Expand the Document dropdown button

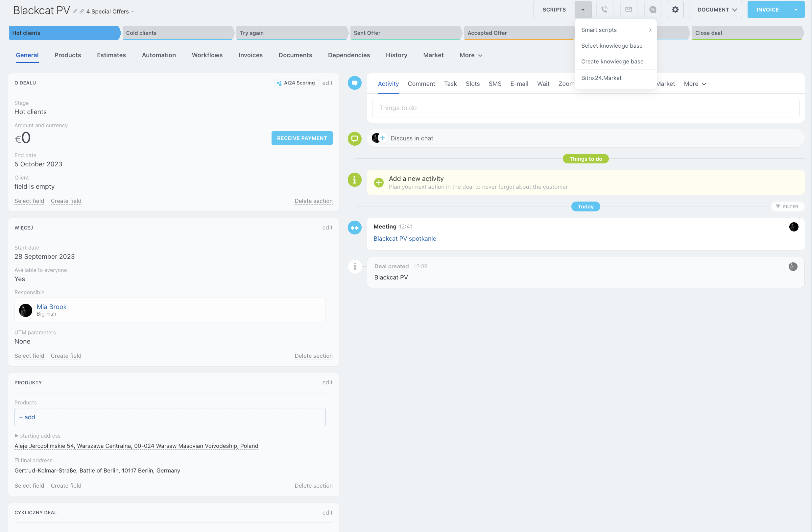pos(715,10)
